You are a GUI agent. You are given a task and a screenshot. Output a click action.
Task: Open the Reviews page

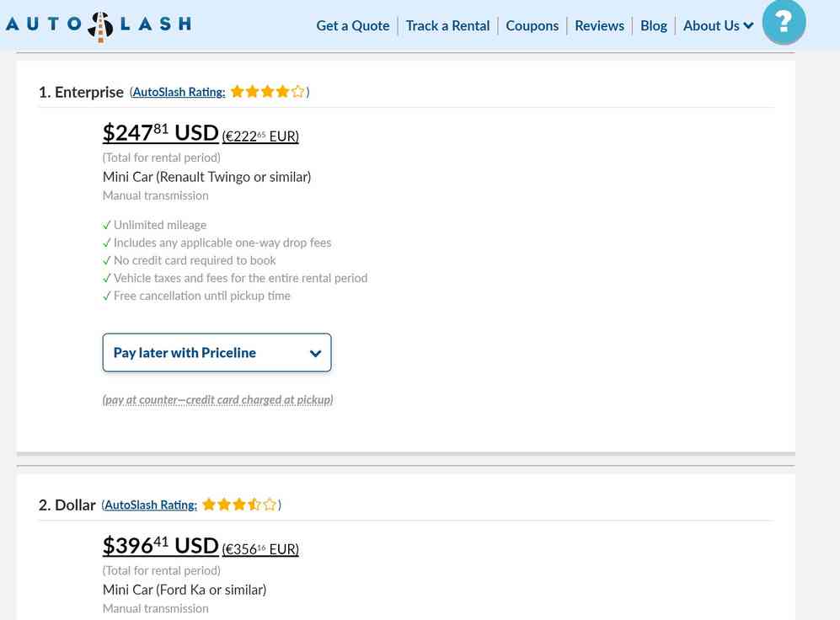[x=600, y=26]
